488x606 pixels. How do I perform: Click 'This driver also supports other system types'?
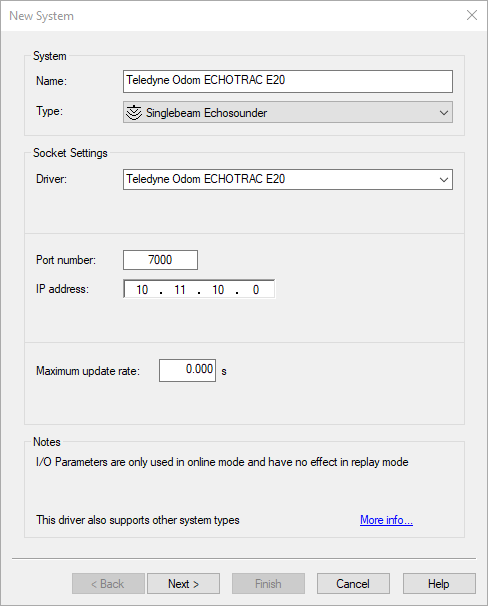click(138, 520)
